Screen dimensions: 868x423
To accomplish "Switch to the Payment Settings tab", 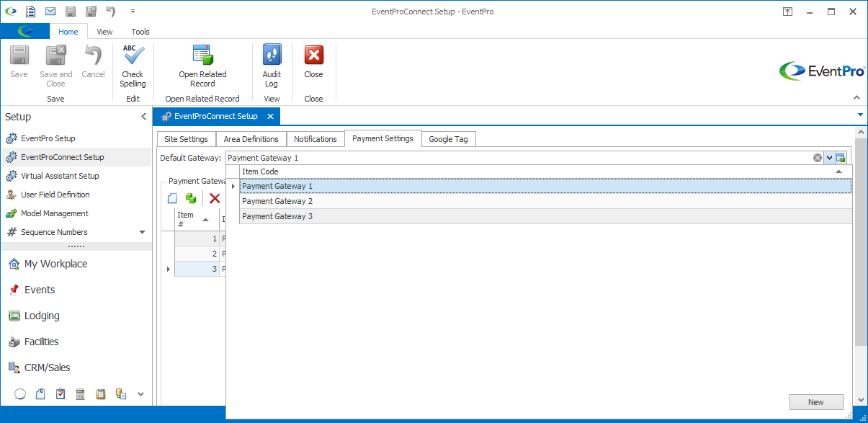I will 382,138.
